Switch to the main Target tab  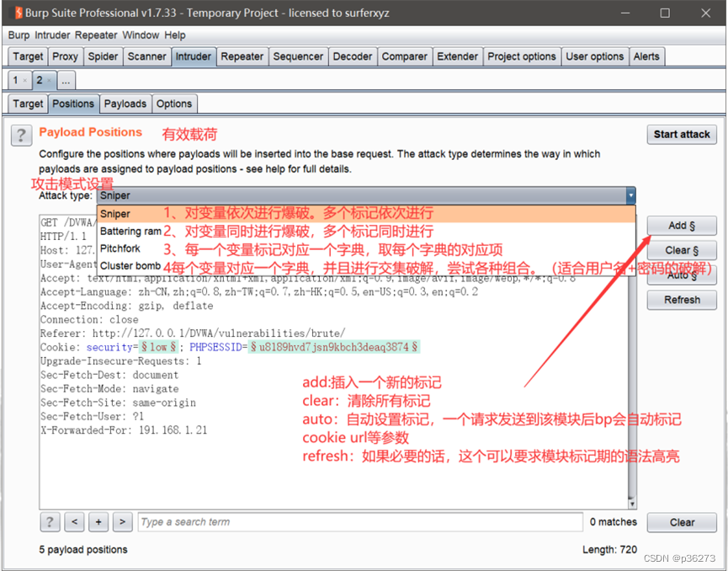click(x=28, y=56)
